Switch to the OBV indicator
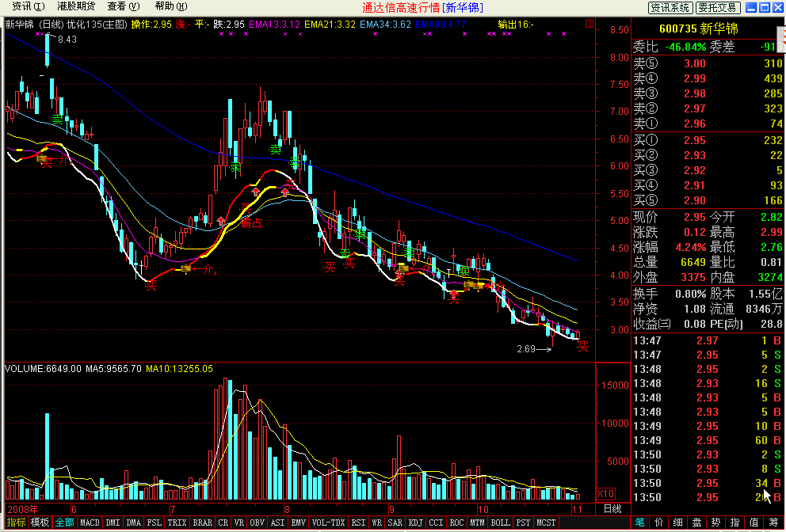The height and width of the screenshot is (532, 786). coord(258,522)
